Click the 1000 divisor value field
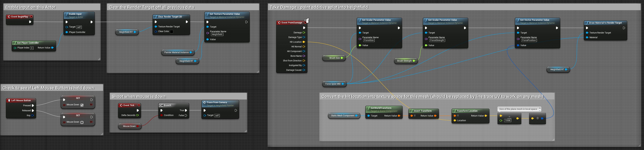 [507, 121]
